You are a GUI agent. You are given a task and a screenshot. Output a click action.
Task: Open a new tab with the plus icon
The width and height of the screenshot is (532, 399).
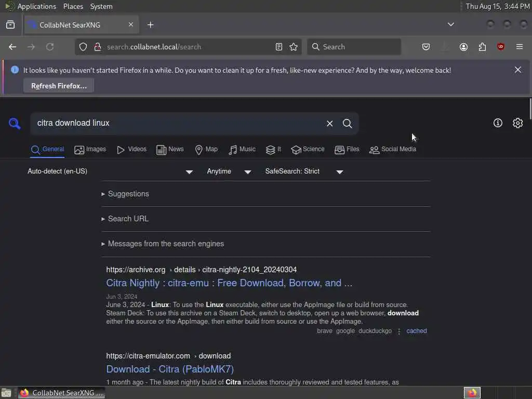[150, 25]
